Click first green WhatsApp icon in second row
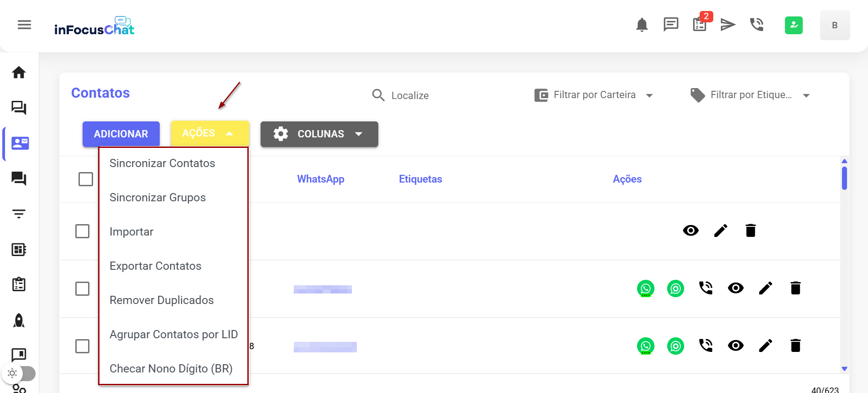This screenshot has width=868, height=393. click(x=645, y=288)
